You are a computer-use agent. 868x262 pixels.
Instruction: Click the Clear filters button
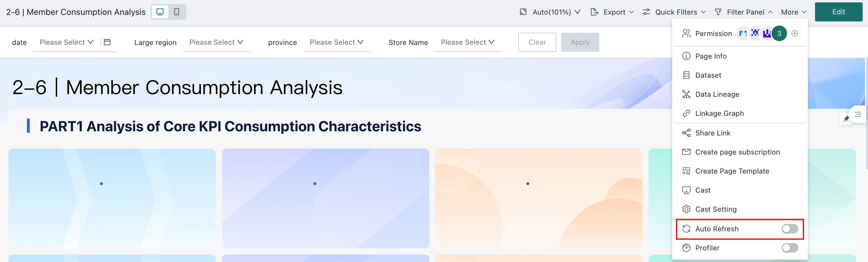coord(537,43)
